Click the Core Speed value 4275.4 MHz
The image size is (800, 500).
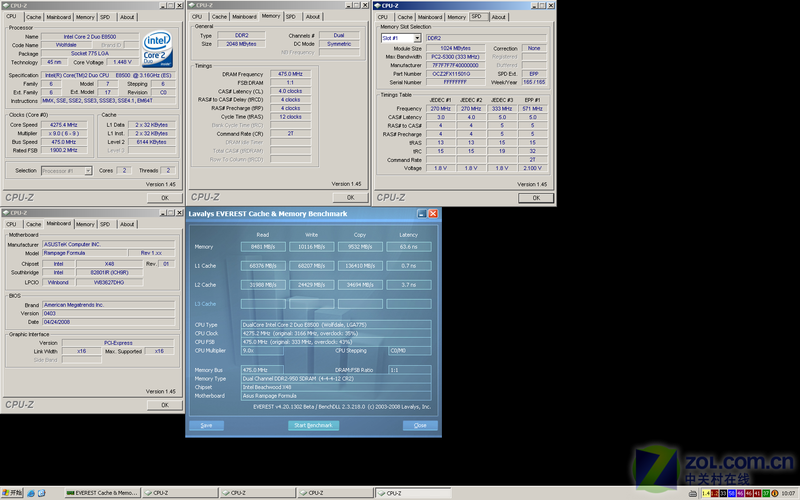click(x=63, y=125)
